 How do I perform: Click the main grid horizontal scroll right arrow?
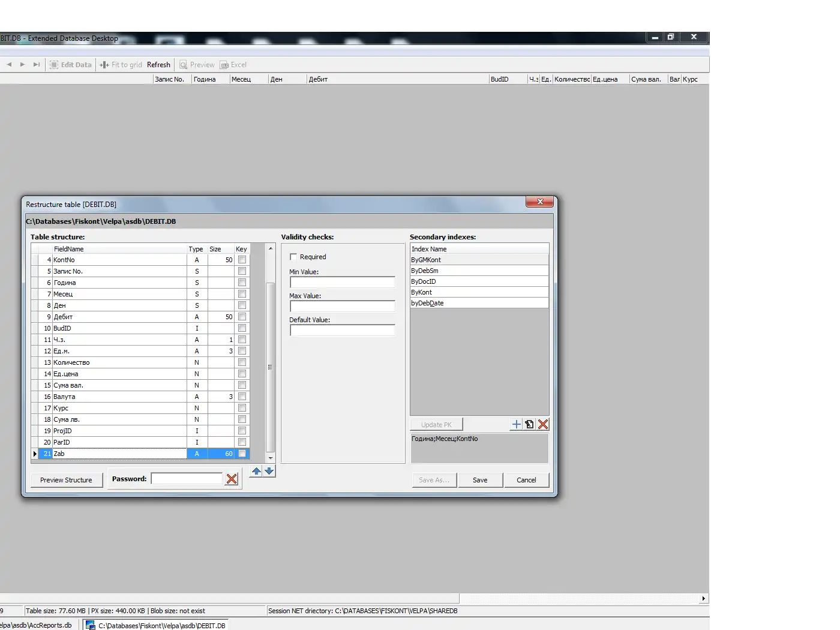tap(704, 598)
